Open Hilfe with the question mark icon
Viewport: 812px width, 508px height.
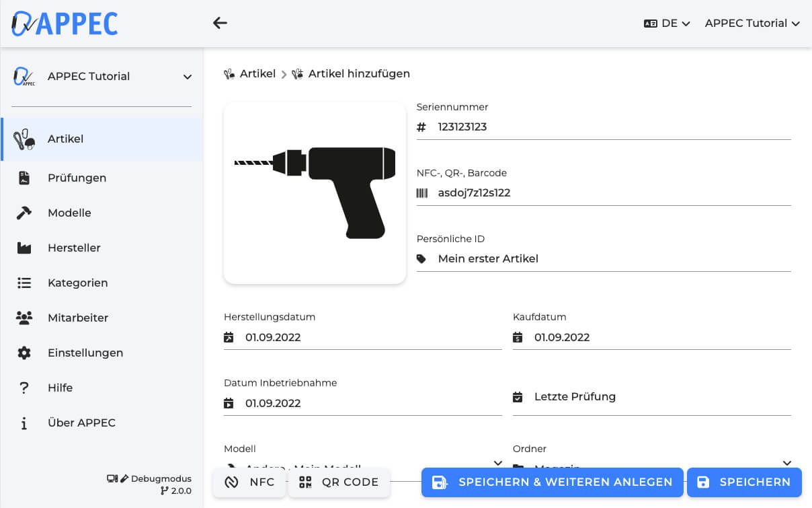[24, 388]
